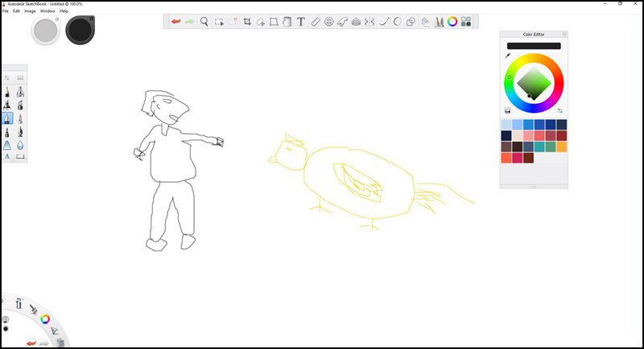The height and width of the screenshot is (349, 644).
Task: Select the Flood Fill bucket tool
Action: 287,22
